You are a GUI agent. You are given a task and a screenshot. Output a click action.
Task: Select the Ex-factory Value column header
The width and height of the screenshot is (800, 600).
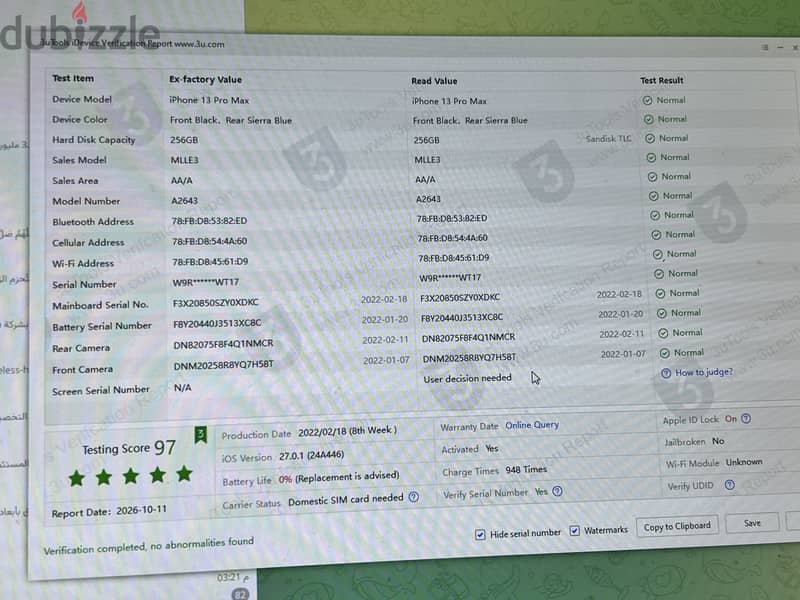(206, 80)
